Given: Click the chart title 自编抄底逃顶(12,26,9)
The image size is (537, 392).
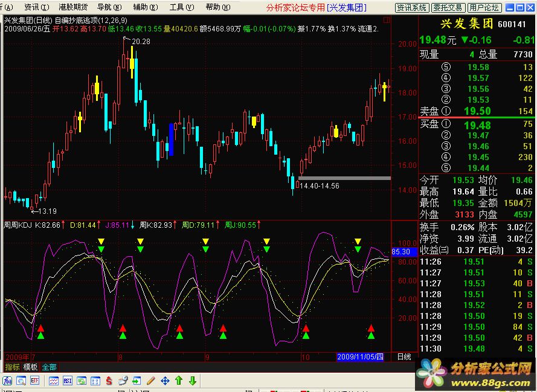Looking at the screenshot, I should pos(91,21).
